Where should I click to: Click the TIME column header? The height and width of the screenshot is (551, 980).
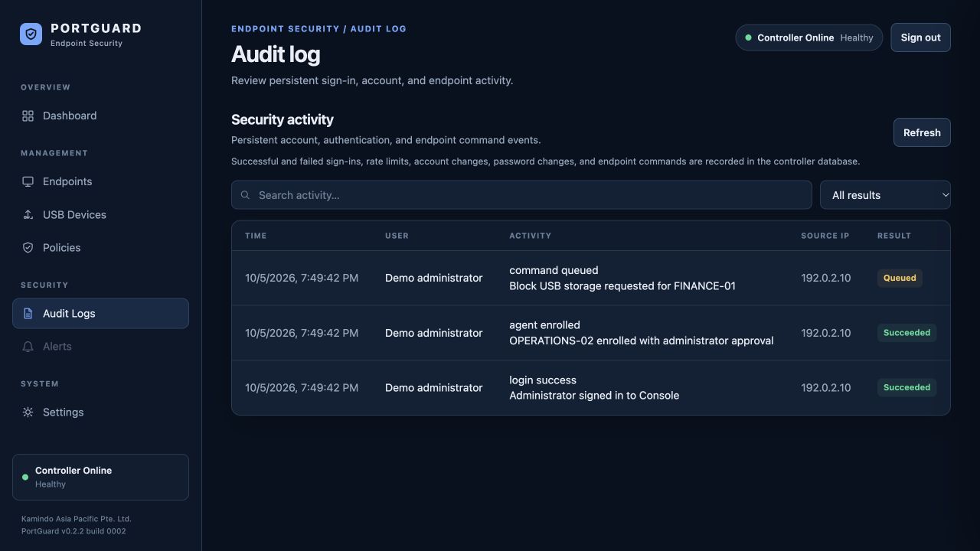[256, 236]
